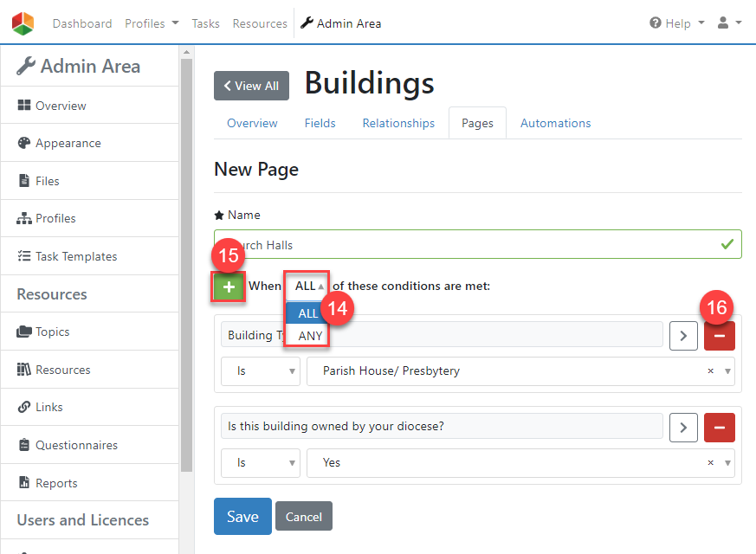
Task: Clear the Parish House/ Presbytery selection
Action: pos(711,371)
